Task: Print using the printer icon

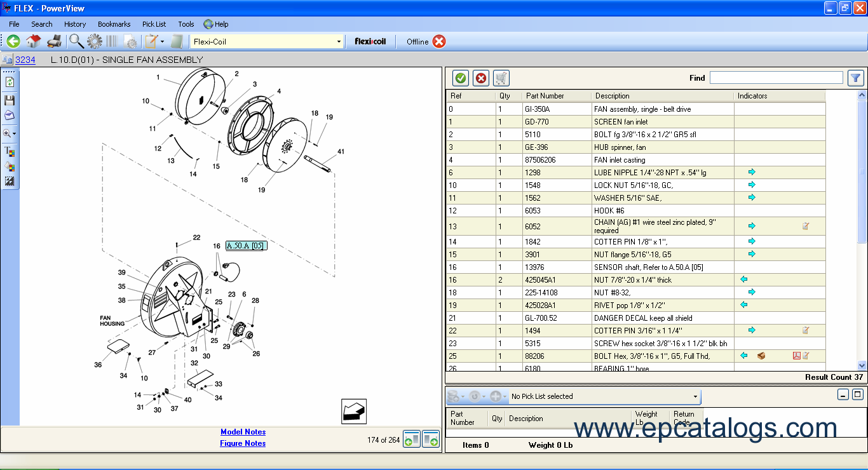Action: click(x=55, y=41)
